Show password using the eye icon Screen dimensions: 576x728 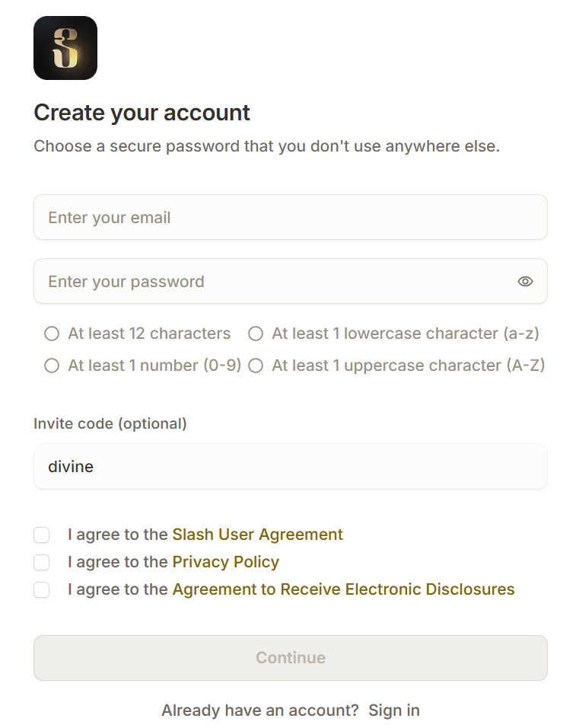click(525, 282)
